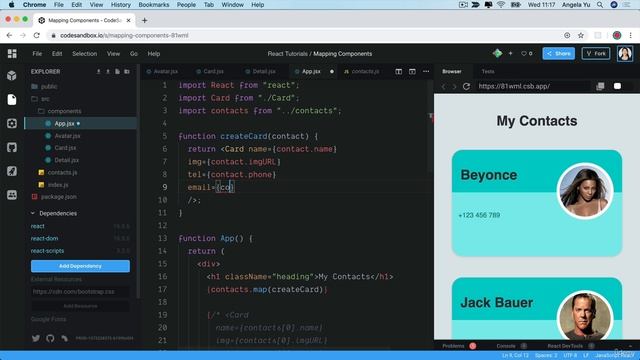The image size is (640, 360).
Task: Open the Help menu in CodeSandbox
Action: pyautogui.click(x=153, y=53)
